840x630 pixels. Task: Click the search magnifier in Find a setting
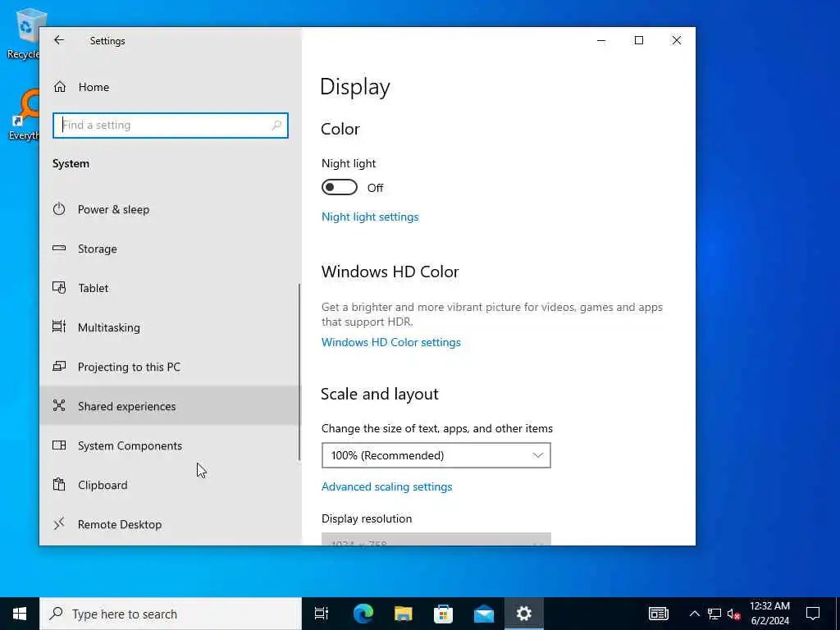pyautogui.click(x=276, y=126)
